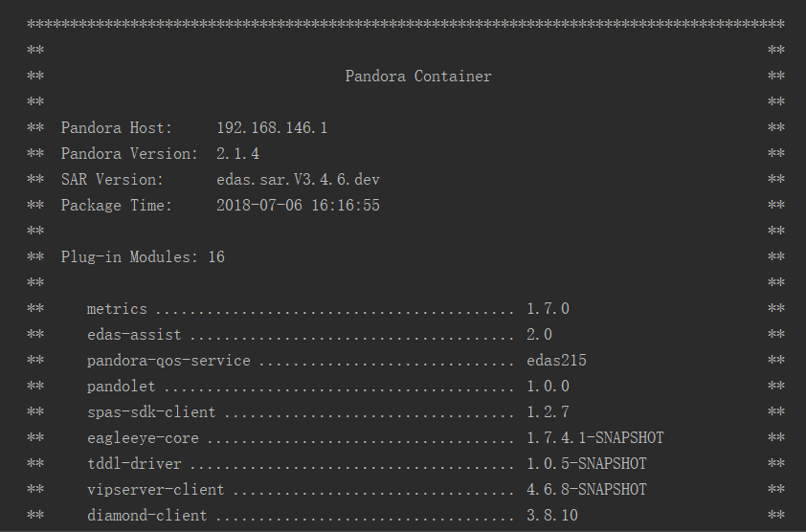Select the 'Package Time:' label
The width and height of the screenshot is (806, 532).
[x=116, y=205]
